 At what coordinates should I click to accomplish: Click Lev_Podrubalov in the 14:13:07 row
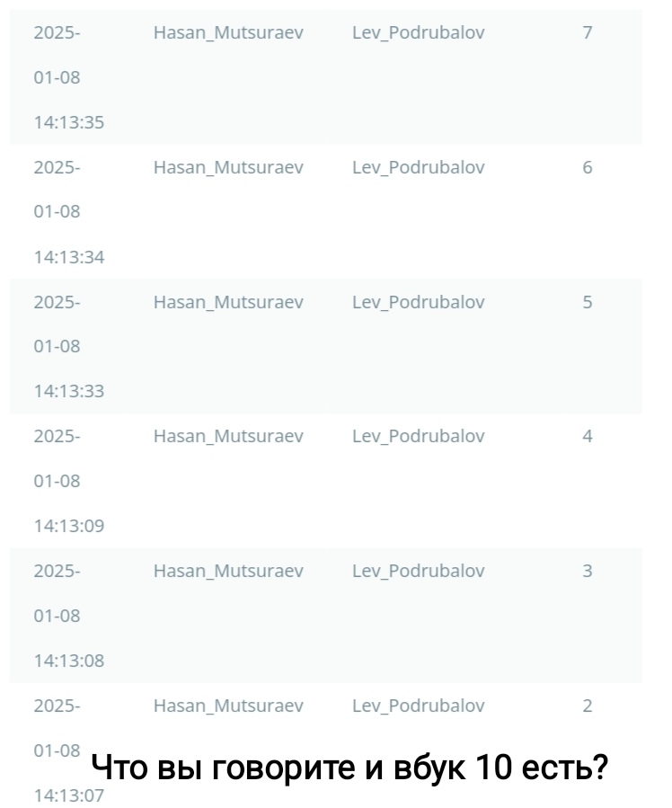tap(418, 706)
